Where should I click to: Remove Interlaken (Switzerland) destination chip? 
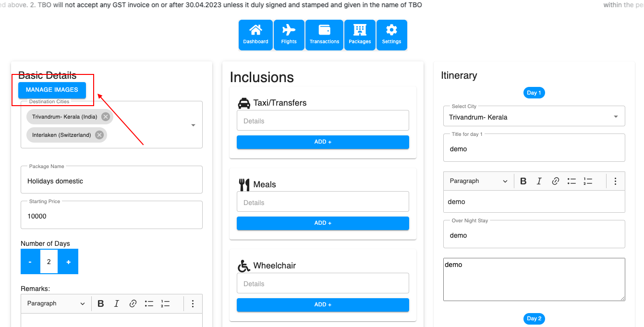(99, 135)
